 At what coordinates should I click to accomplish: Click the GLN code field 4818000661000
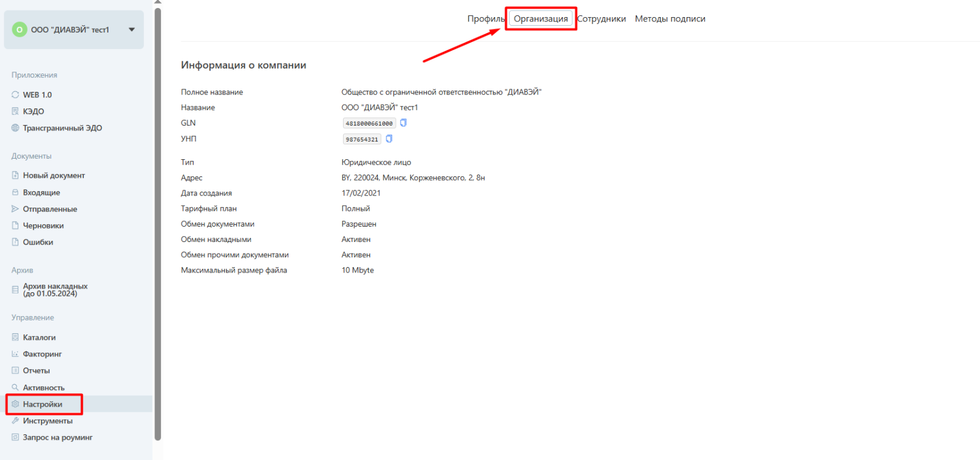click(369, 123)
